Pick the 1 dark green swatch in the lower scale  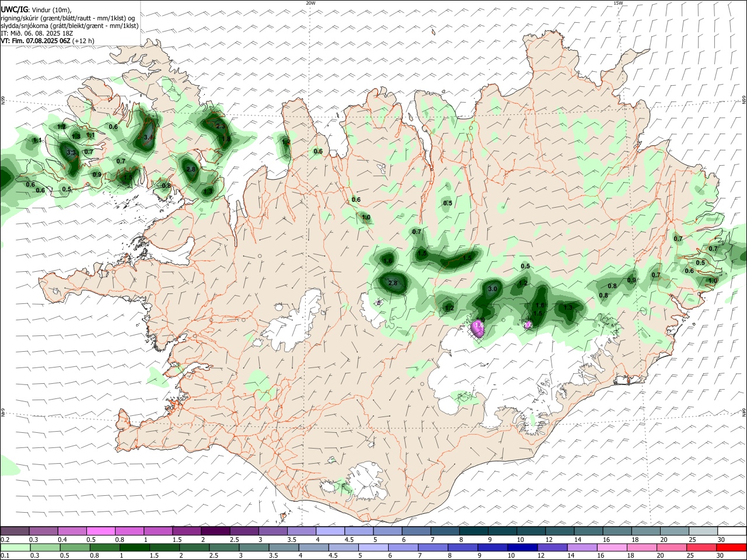[134, 547]
